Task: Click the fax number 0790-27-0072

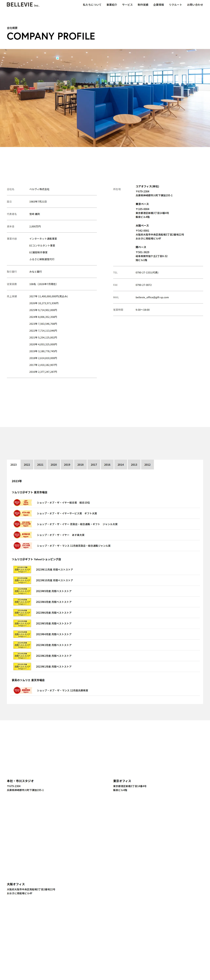Action: [x=144, y=285]
